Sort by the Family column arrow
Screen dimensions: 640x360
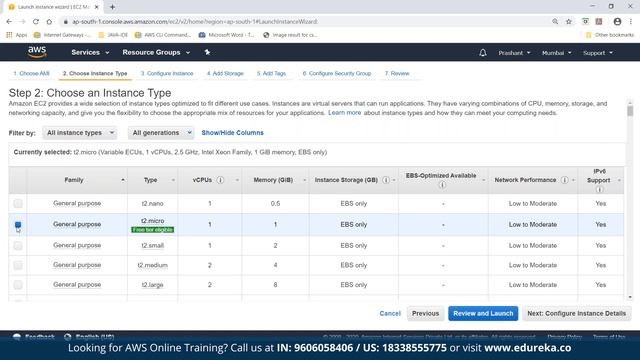click(x=122, y=180)
